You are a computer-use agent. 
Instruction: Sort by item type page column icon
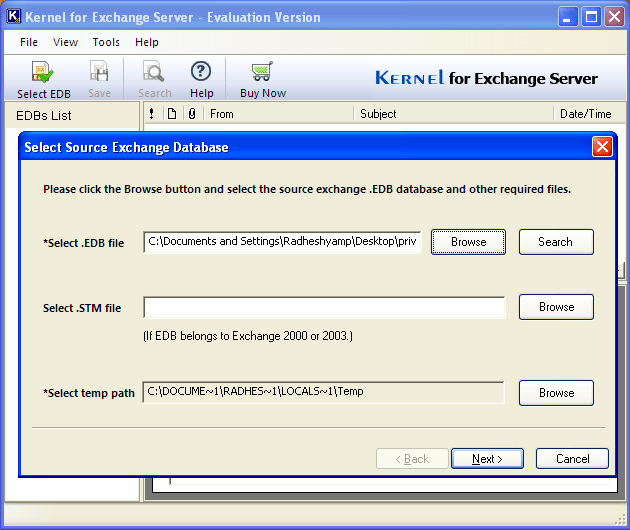[x=172, y=114]
